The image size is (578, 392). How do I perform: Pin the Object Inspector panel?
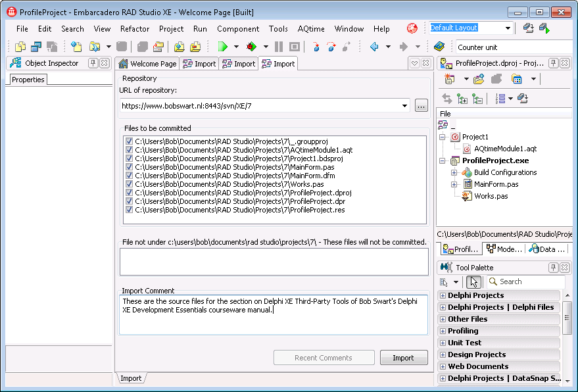point(93,63)
